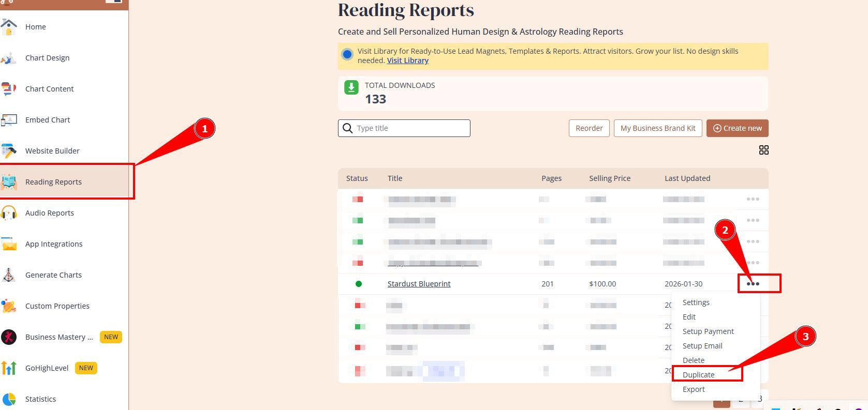Image resolution: width=868 pixels, height=410 pixels.
Task: Click the Audio Reports headphones icon
Action: (9, 213)
